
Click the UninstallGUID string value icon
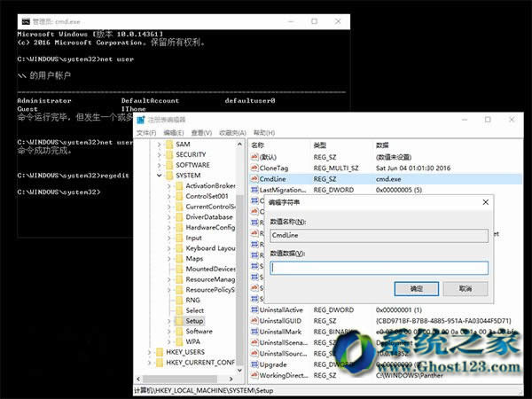(256, 320)
